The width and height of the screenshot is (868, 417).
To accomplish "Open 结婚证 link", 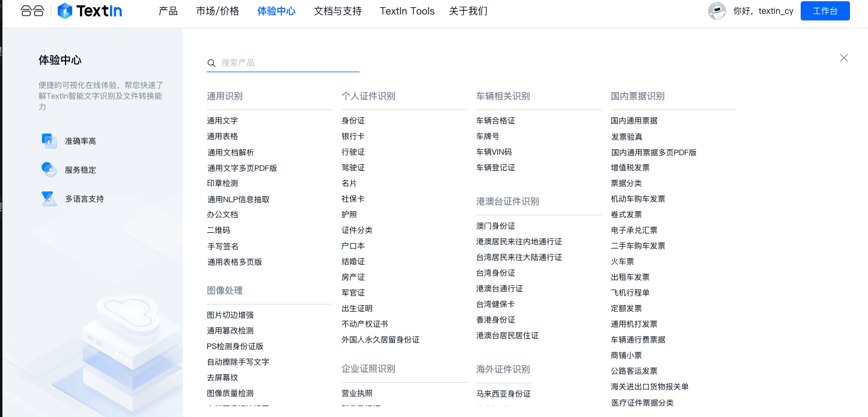I will pos(353,262).
